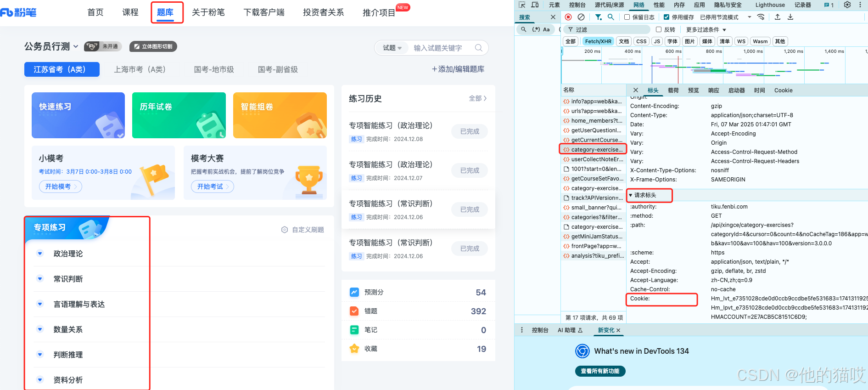868x390 pixels.
Task: Open the 快速练习 card
Action: coord(78,115)
